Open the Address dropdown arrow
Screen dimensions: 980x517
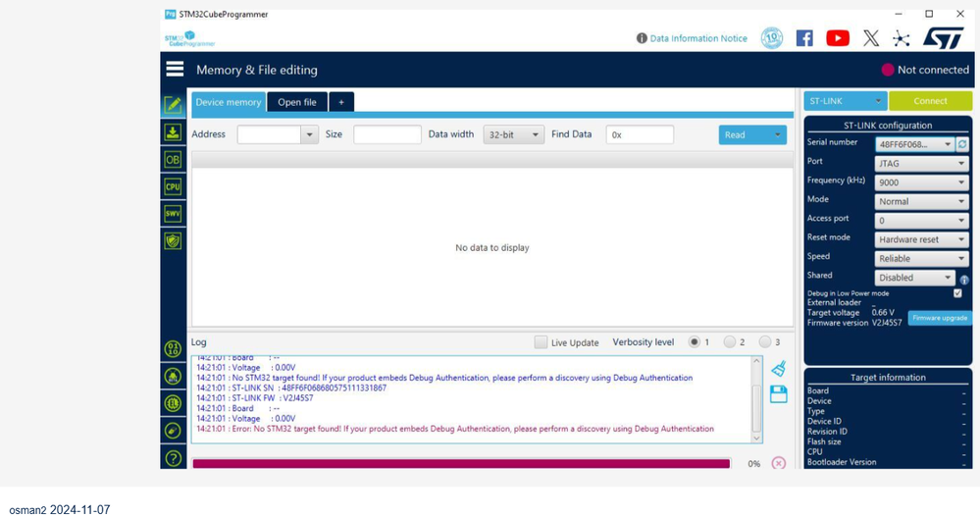pos(309,134)
